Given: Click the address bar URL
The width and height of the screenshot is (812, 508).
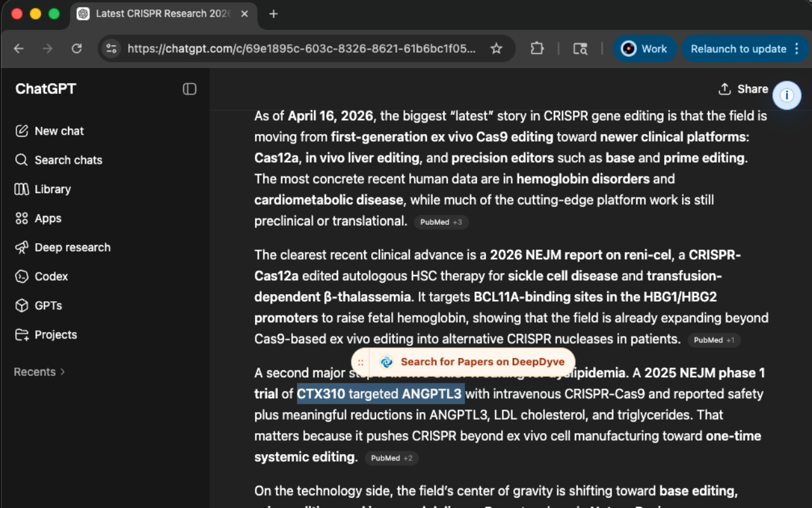Looking at the screenshot, I should click(x=301, y=49).
